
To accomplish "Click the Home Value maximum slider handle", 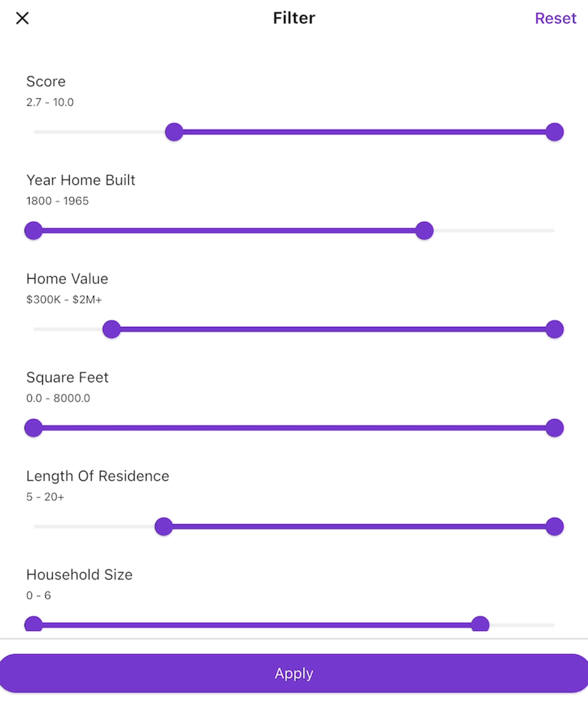I will tap(555, 329).
